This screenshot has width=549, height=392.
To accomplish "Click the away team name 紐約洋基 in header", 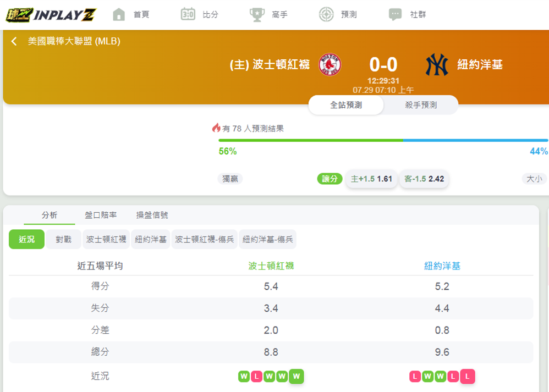I will (480, 64).
